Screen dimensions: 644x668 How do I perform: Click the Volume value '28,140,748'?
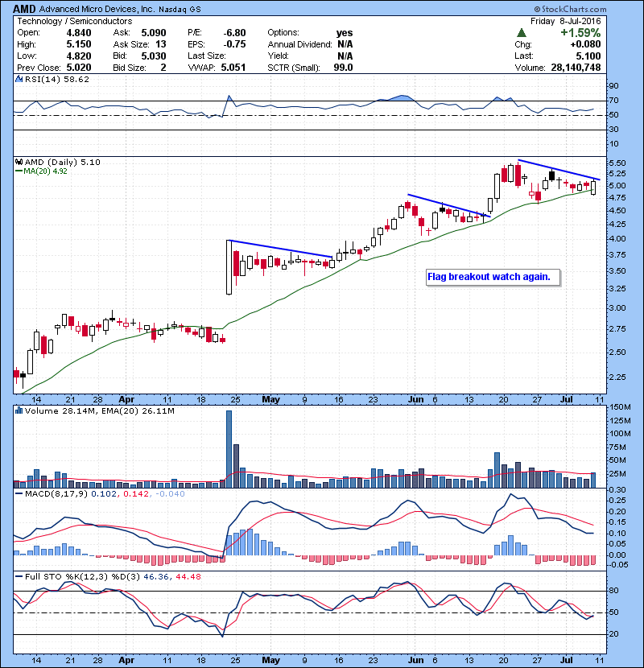coord(576,68)
